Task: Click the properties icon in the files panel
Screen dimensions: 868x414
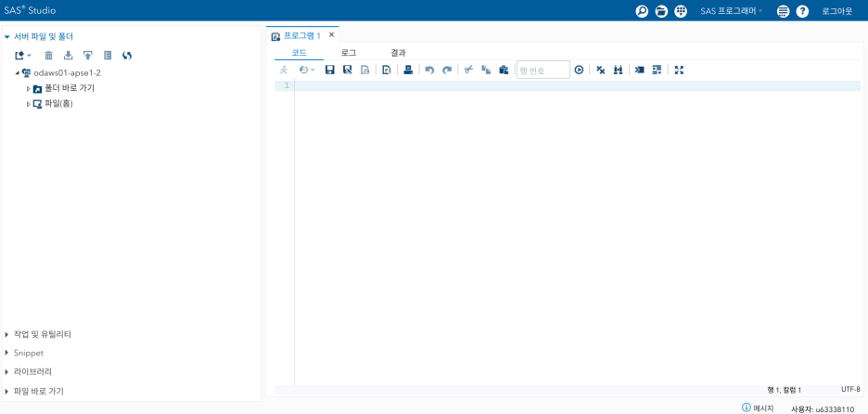Action: (x=108, y=56)
